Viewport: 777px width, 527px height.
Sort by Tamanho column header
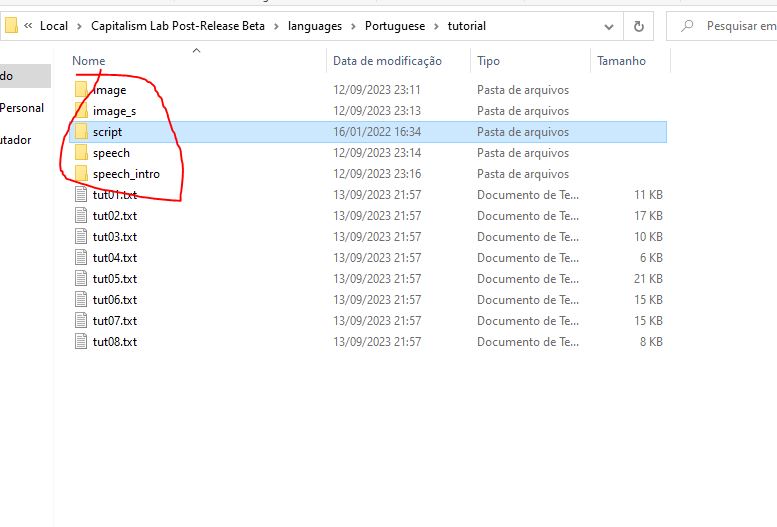(x=621, y=60)
